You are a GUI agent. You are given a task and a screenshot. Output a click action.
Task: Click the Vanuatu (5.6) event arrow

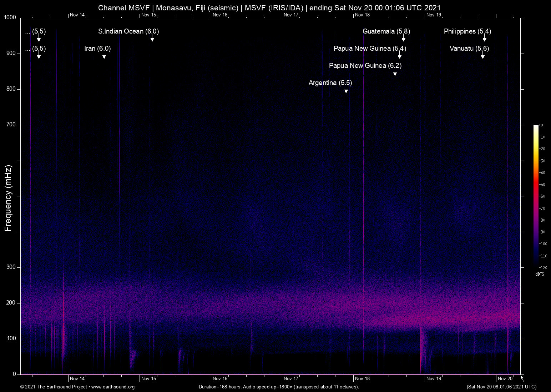tap(483, 56)
